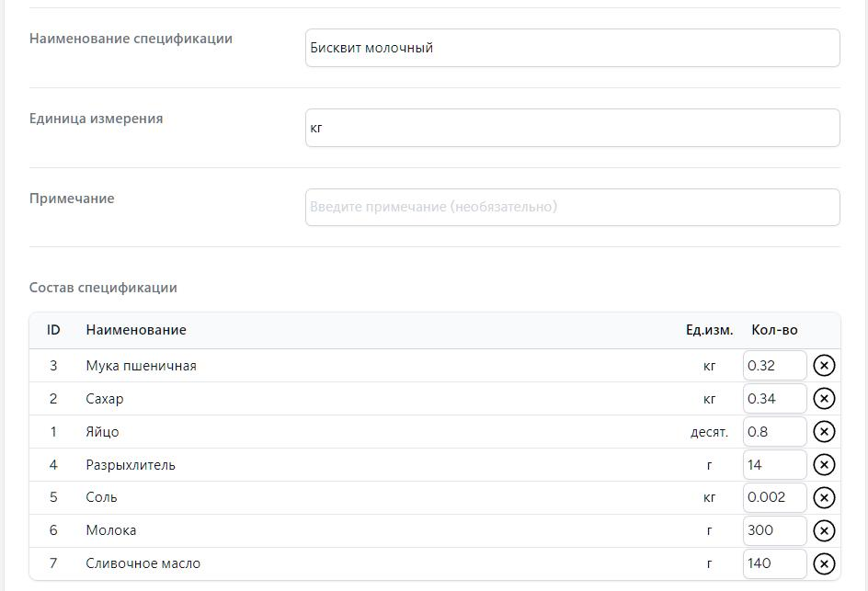Viewport: 868px width, 591px height.
Task: Click the Наименование спецификации field
Action: coord(572,48)
